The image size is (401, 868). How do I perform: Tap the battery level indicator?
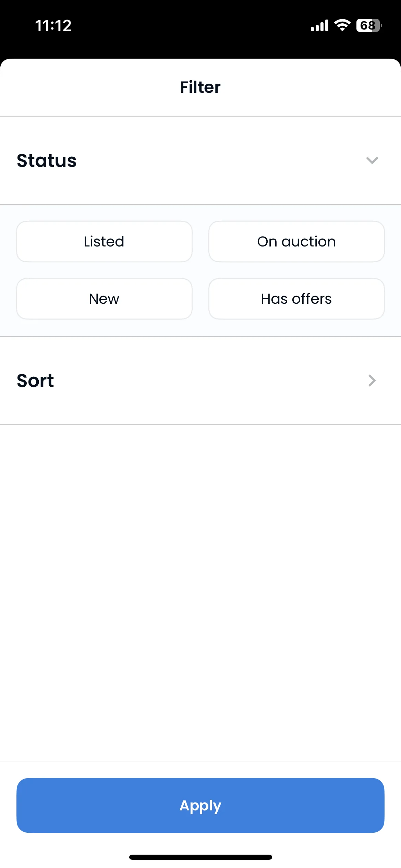pos(369,25)
